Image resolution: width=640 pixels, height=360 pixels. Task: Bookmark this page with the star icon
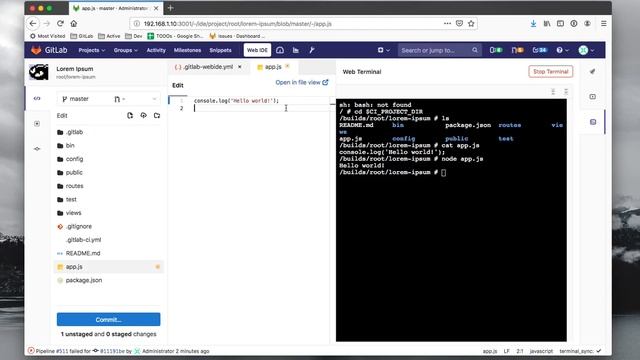(x=471, y=24)
